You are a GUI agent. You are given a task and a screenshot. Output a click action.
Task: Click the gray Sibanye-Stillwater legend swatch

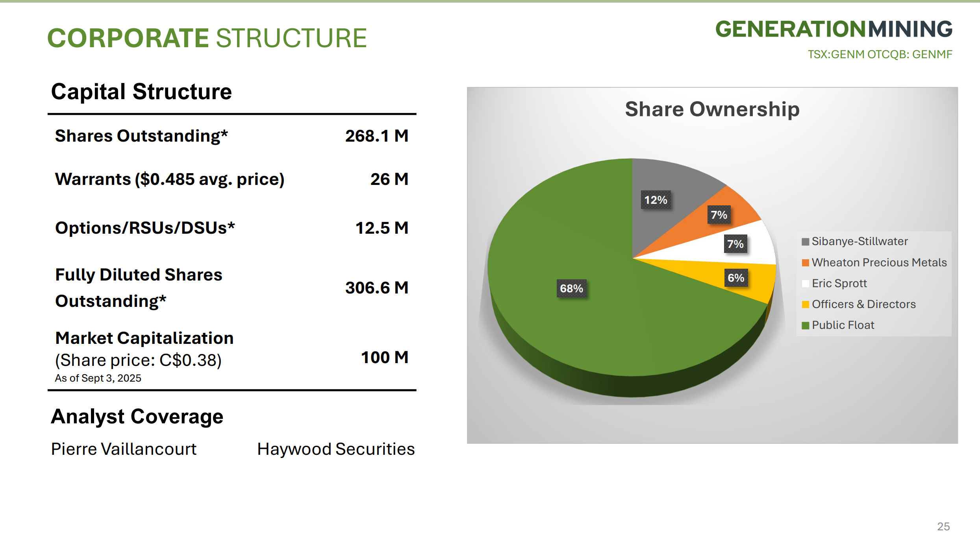coord(805,242)
